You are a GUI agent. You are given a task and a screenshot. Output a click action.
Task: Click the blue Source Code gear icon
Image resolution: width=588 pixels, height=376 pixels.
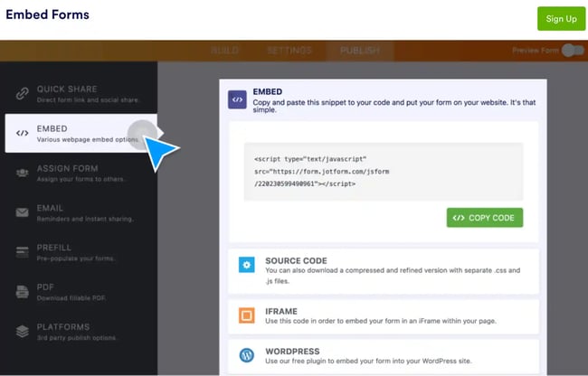click(x=247, y=265)
